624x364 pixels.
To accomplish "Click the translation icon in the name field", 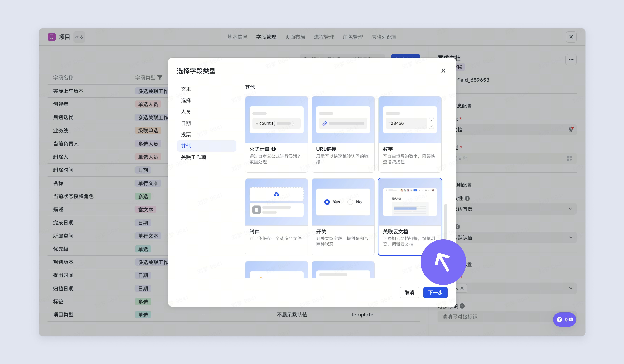I will click(x=571, y=129).
